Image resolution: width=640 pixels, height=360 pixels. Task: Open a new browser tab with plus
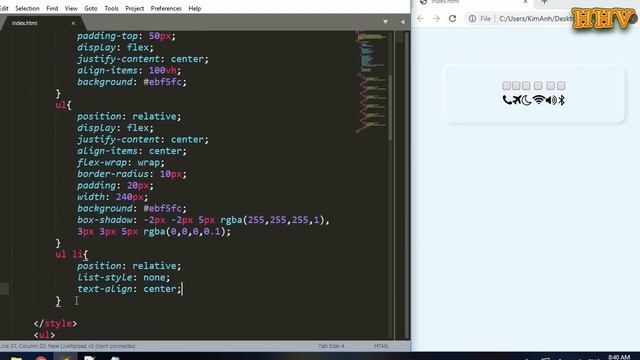pyautogui.click(x=544, y=2)
